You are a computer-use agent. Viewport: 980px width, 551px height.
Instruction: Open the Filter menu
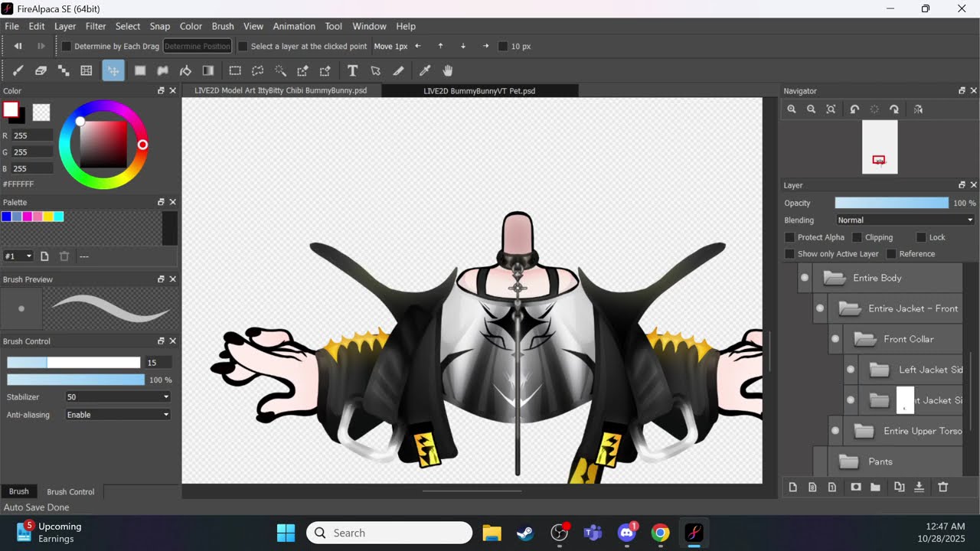pyautogui.click(x=96, y=26)
